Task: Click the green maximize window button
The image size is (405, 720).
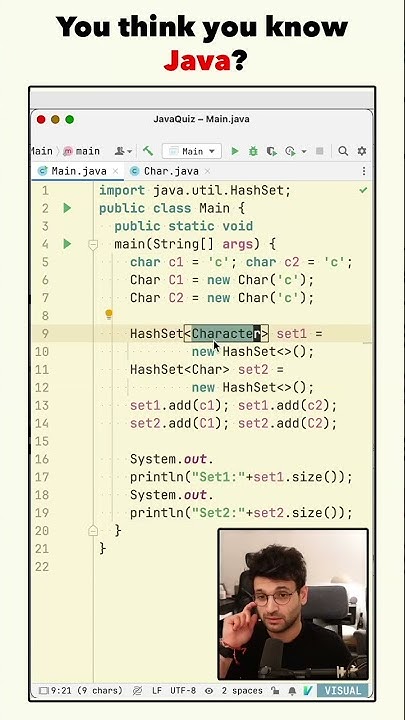Action: (x=69, y=119)
